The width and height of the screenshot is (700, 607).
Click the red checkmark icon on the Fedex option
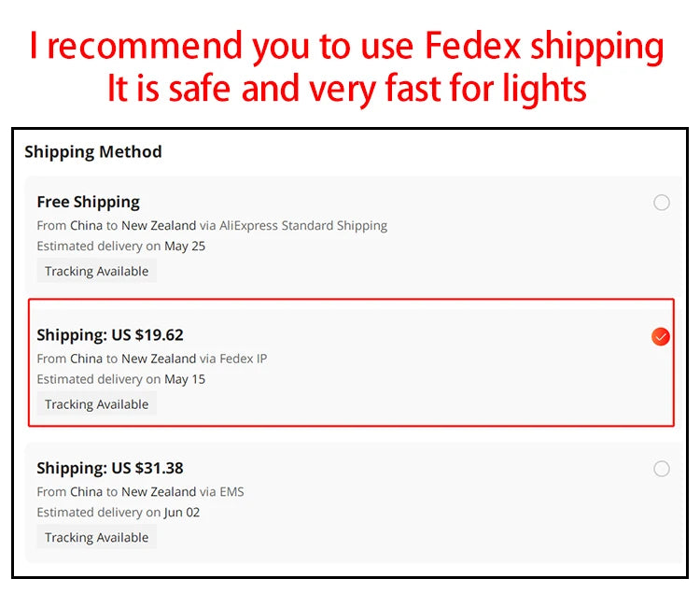click(661, 336)
